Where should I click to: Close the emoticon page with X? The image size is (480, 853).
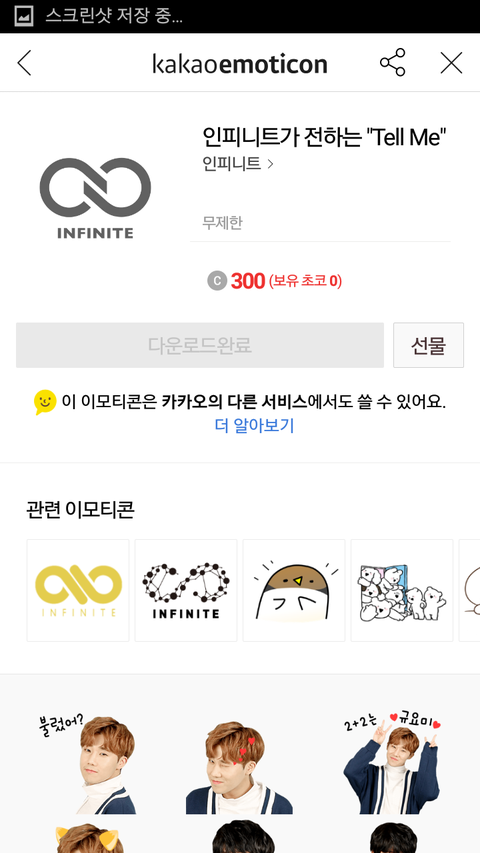pyautogui.click(x=451, y=63)
